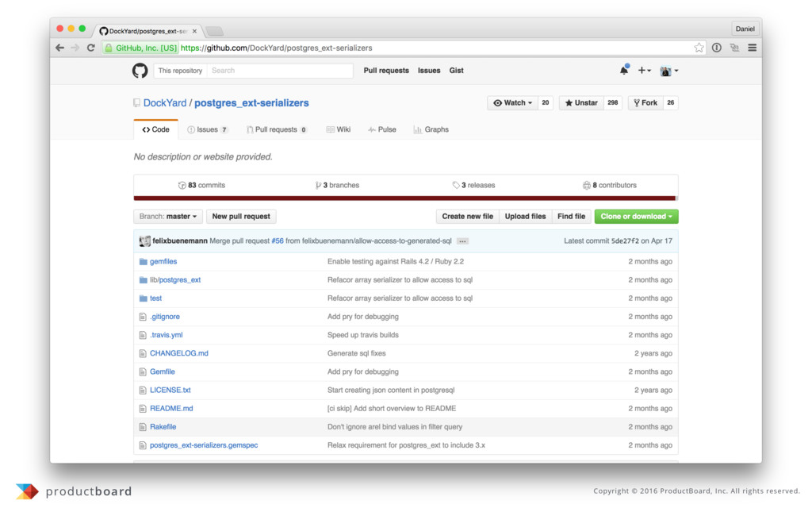
Task: Click the info extension icon in toolbar
Action: 717,48
